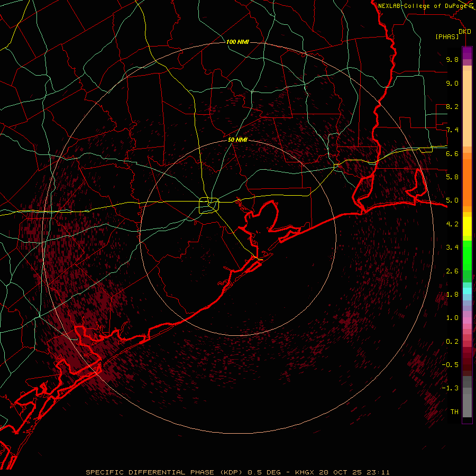This screenshot has width=476, height=476.
Task: Click the 9.8 value on the color scale
Action: point(452,59)
